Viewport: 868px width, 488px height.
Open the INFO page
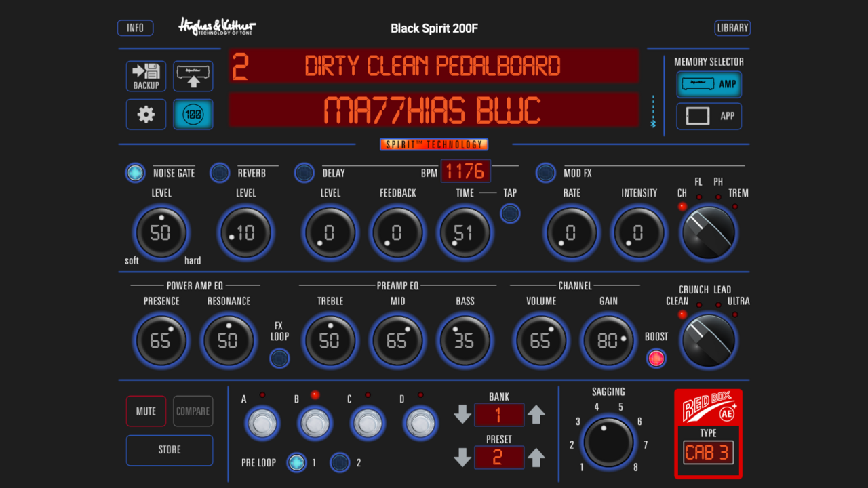click(x=136, y=28)
